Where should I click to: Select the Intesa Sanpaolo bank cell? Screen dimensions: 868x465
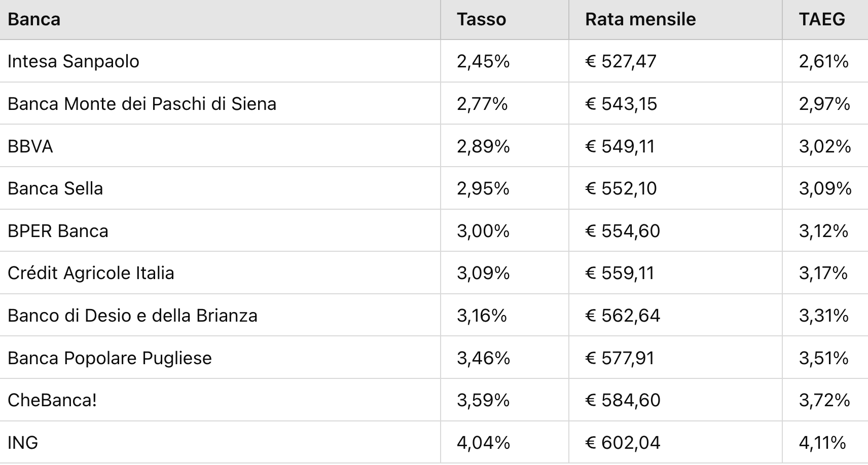(x=74, y=61)
